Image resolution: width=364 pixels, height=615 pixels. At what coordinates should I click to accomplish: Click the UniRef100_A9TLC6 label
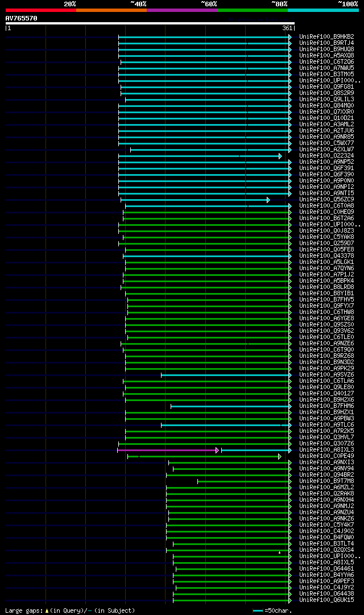click(326, 425)
